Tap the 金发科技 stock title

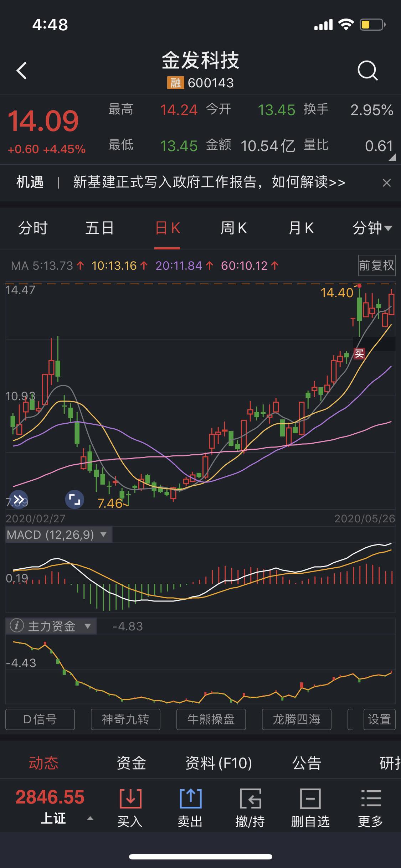pos(200,60)
